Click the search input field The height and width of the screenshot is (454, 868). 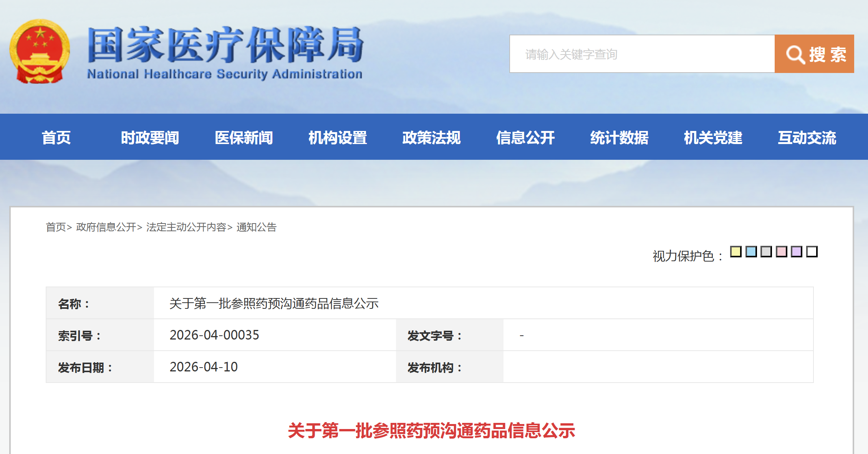641,54
